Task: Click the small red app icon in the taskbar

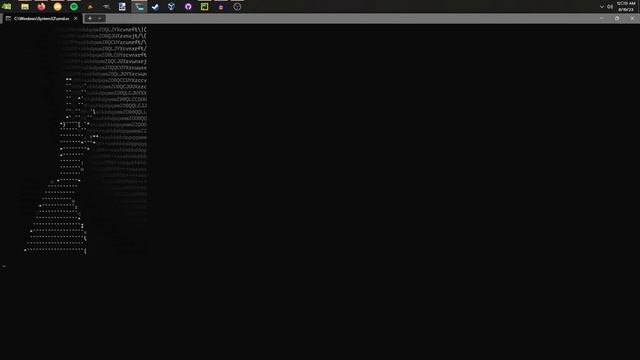Action: pyautogui.click(x=221, y=7)
